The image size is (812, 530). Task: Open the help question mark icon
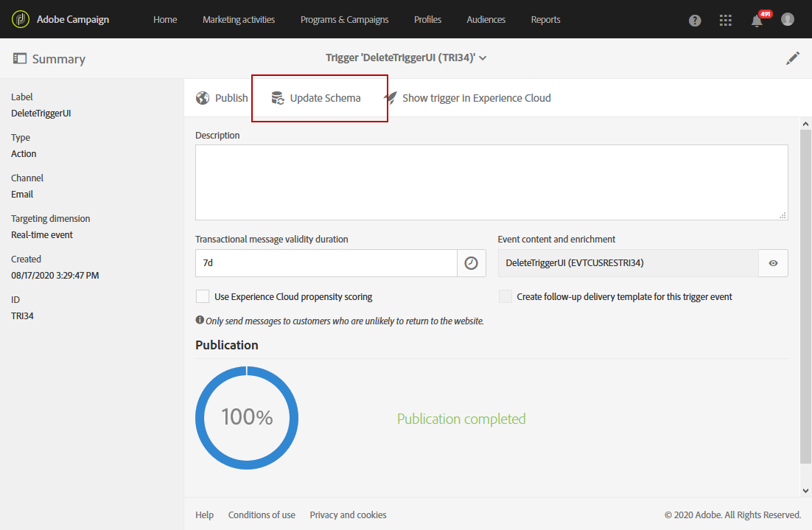tap(695, 20)
